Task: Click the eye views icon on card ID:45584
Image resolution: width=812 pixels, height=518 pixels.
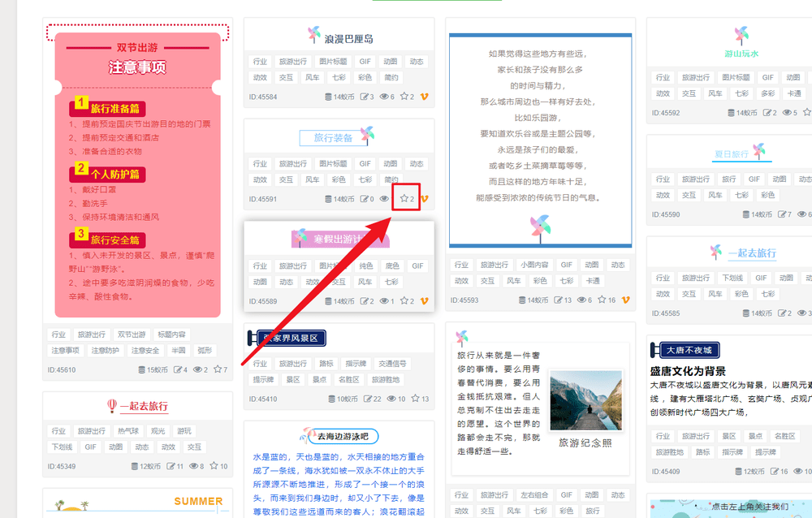Action: point(384,97)
